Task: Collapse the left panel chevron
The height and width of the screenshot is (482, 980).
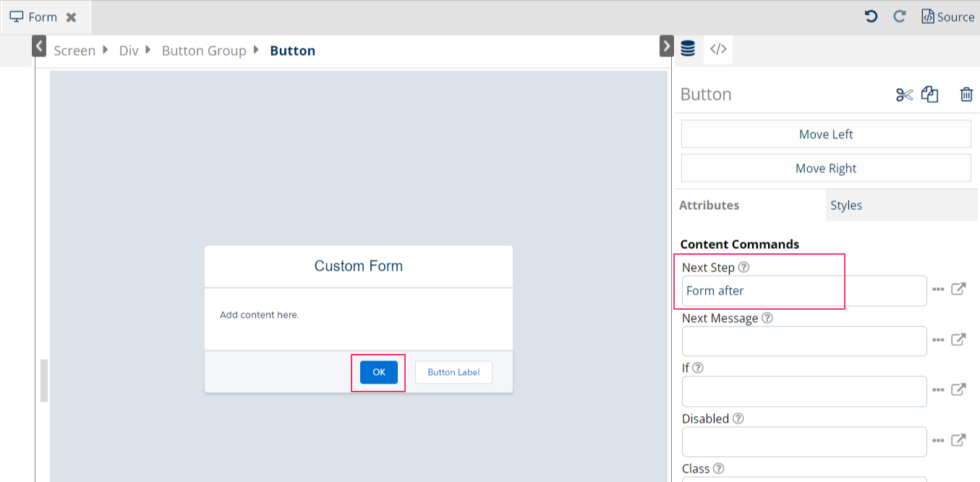Action: pyautogui.click(x=40, y=46)
